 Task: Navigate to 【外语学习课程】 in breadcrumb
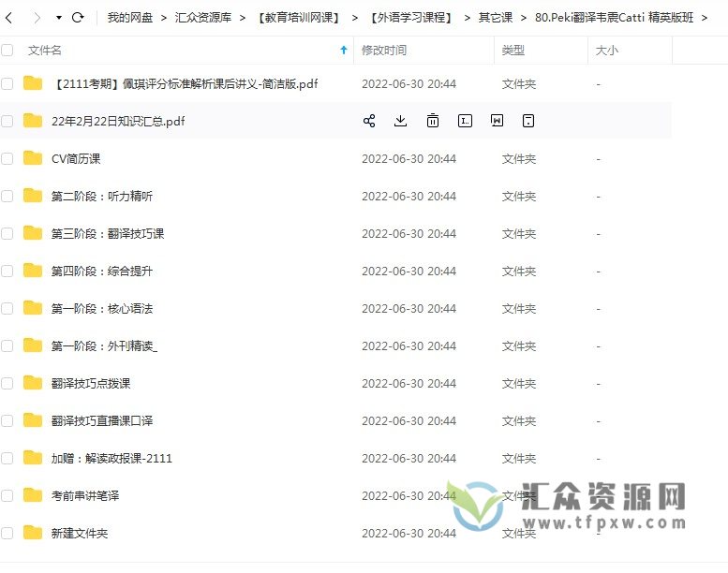tap(411, 18)
